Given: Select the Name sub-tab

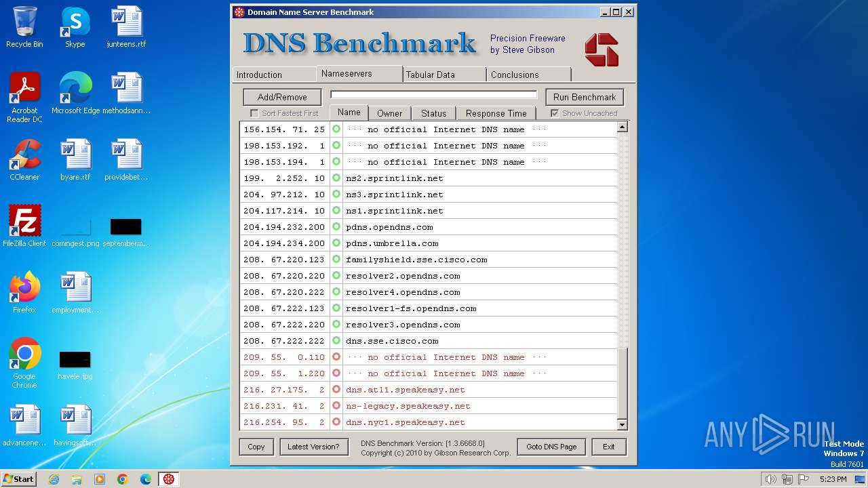Looking at the screenshot, I should click(x=349, y=113).
